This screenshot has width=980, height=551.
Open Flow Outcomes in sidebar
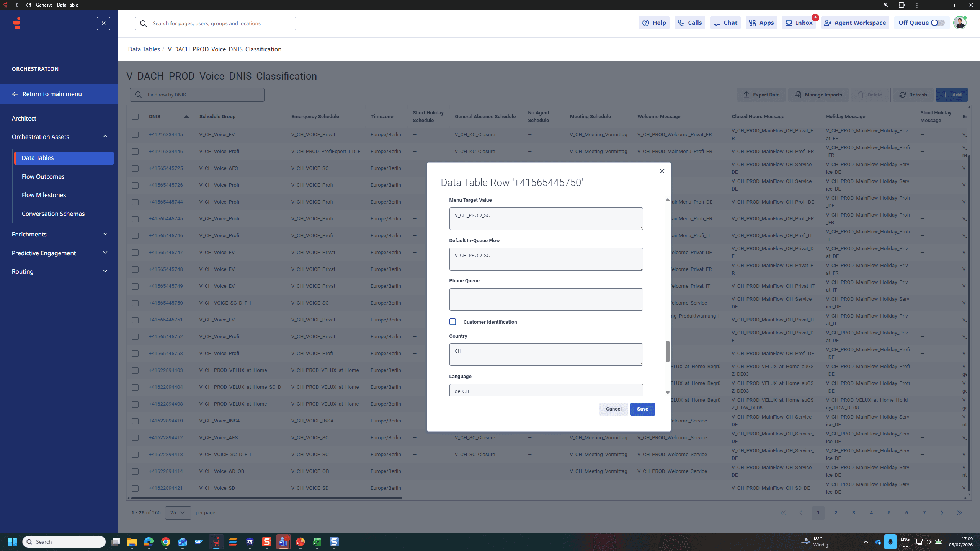click(x=43, y=177)
